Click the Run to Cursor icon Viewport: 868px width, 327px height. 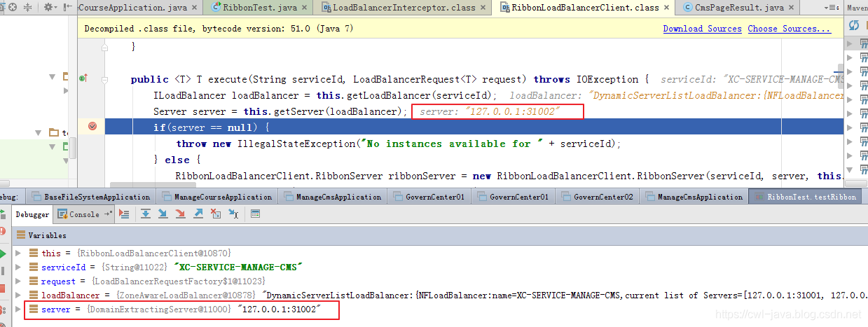[x=233, y=214]
